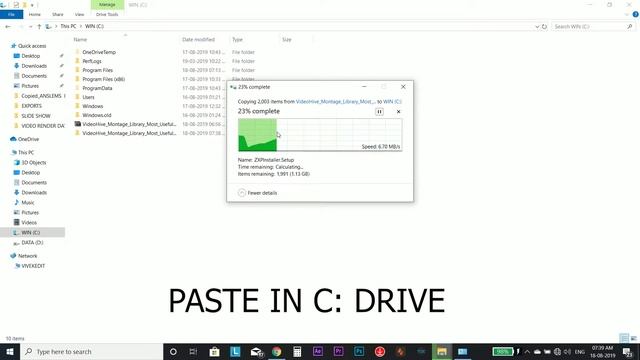Select the OneDriveTemp folder
The width and height of the screenshot is (640, 360).
(99, 52)
